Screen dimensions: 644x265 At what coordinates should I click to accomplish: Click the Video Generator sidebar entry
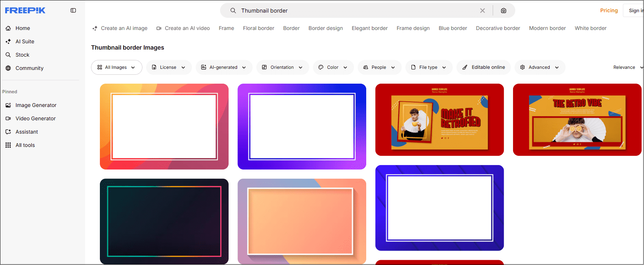point(36,118)
